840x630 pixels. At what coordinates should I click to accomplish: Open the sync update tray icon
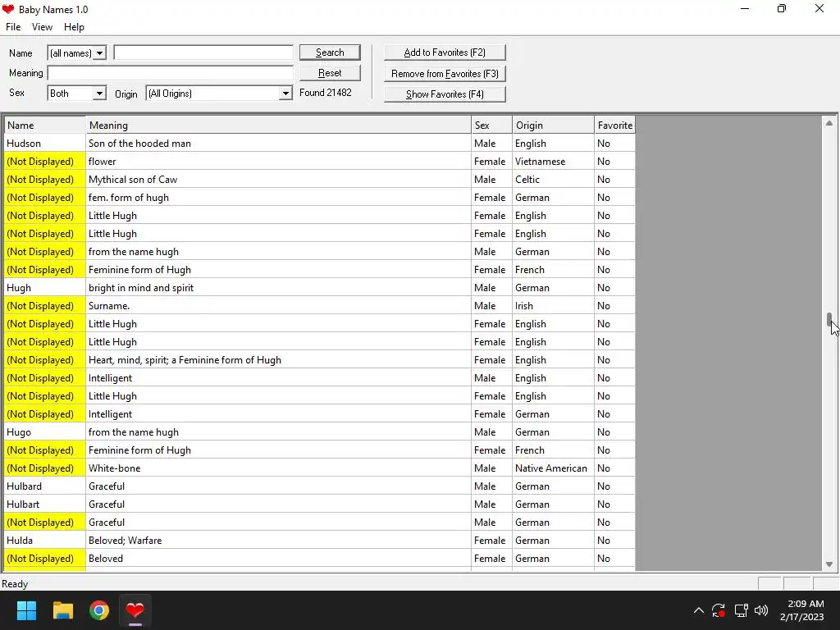719,610
